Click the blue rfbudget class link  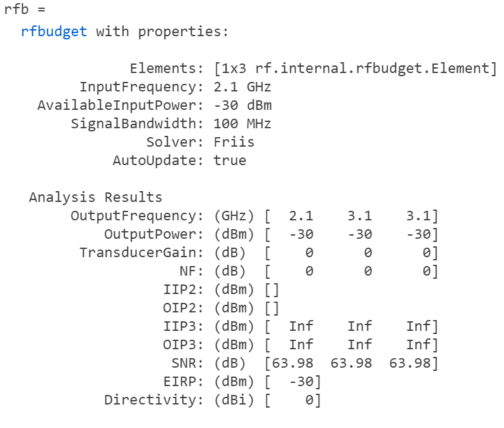click(54, 31)
